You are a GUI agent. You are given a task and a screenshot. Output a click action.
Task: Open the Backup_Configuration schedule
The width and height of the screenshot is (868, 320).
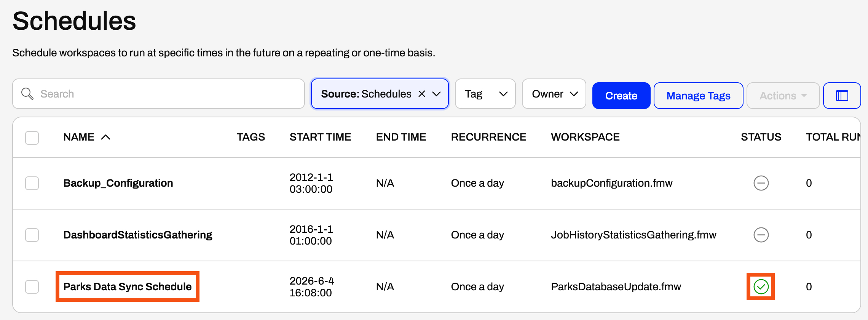118,183
